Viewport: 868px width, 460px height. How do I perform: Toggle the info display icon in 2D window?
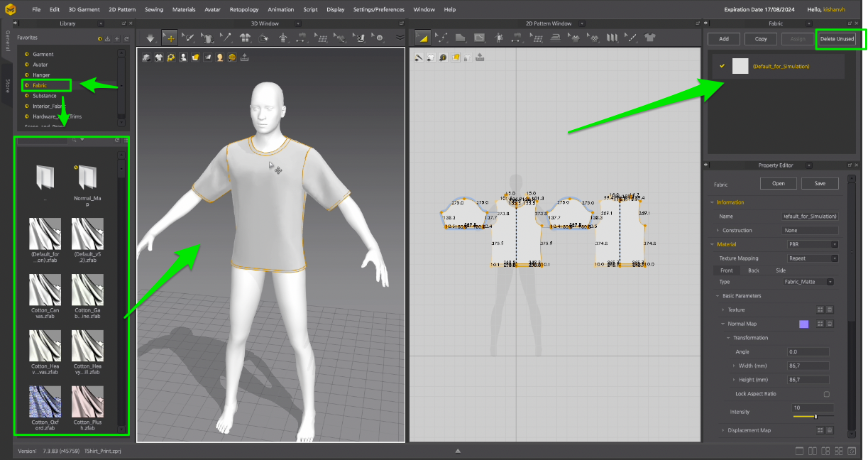pos(443,57)
